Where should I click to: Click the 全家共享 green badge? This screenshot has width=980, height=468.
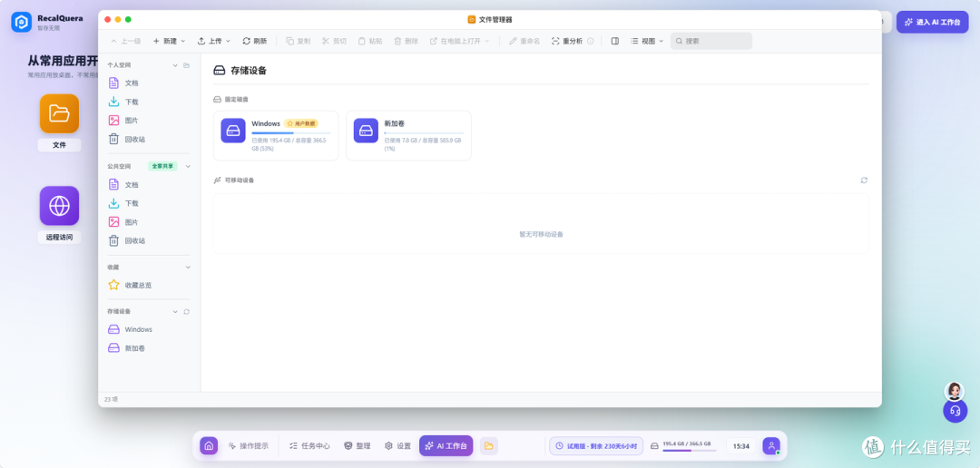[162, 167]
